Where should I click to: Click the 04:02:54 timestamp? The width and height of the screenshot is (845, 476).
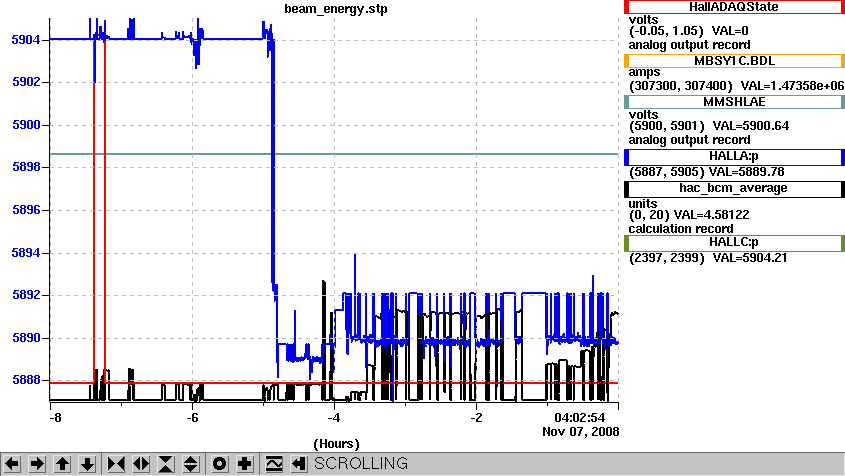click(x=580, y=418)
